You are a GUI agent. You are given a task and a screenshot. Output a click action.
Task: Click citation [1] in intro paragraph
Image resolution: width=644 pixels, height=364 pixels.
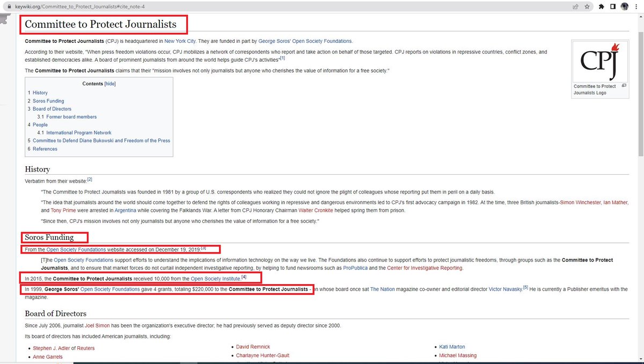(x=282, y=58)
